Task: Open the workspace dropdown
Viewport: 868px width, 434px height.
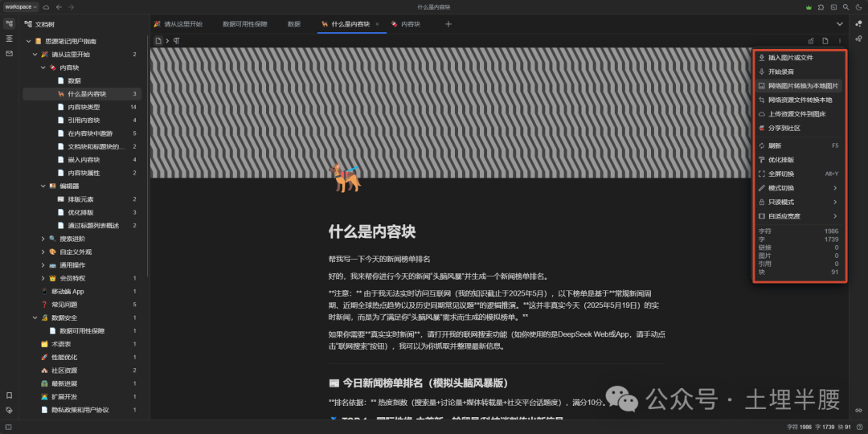Action: point(21,6)
